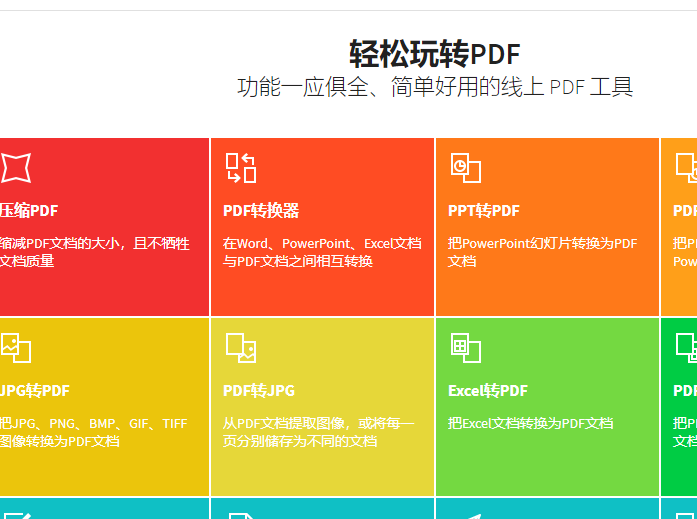Click the 轻松玩转PDF page heading
This screenshot has width=697, height=519.
coord(435,54)
